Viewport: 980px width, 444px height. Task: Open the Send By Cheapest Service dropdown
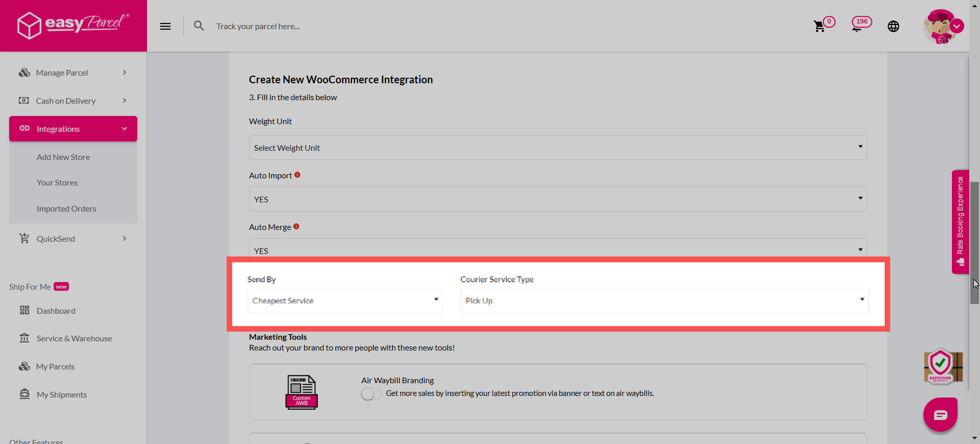point(345,300)
